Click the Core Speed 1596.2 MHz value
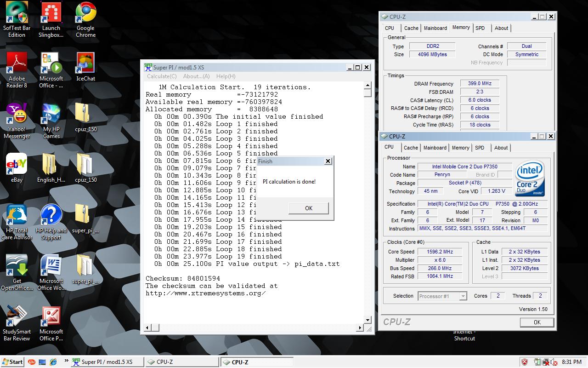The image size is (588, 368). (440, 252)
